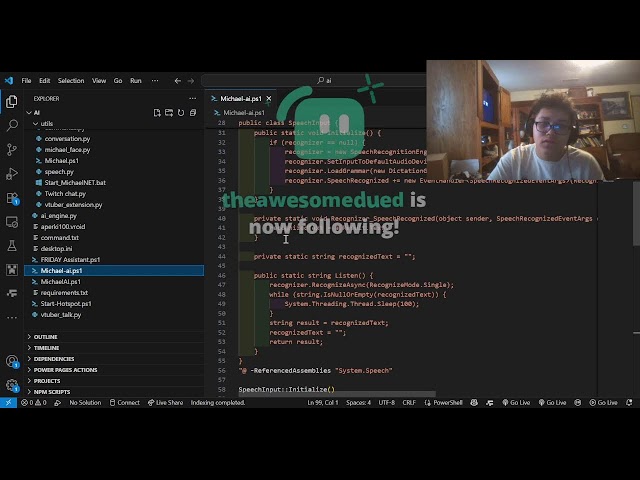Open the Remote Explorer view
Screen dimensions: 640x480
pyautogui.click(x=12, y=222)
